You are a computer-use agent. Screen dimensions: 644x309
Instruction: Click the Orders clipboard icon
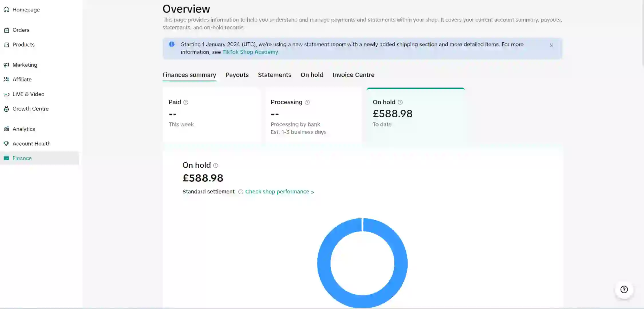[6, 30]
